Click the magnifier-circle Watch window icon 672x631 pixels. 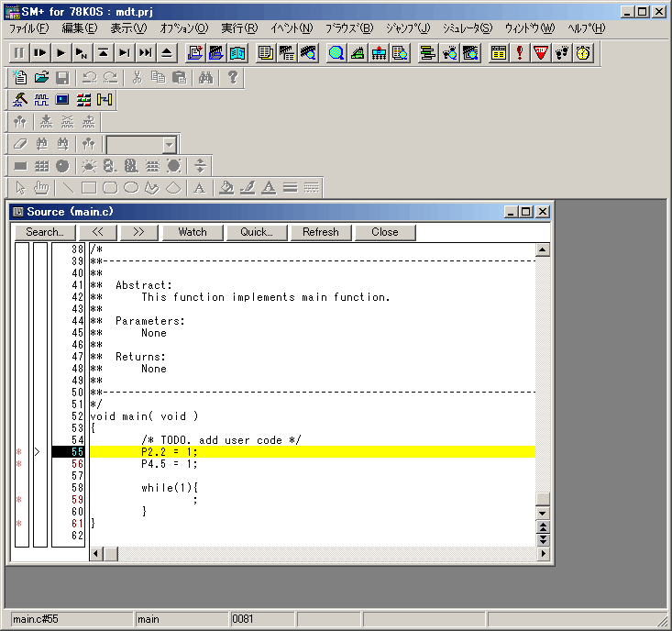pyautogui.click(x=336, y=53)
